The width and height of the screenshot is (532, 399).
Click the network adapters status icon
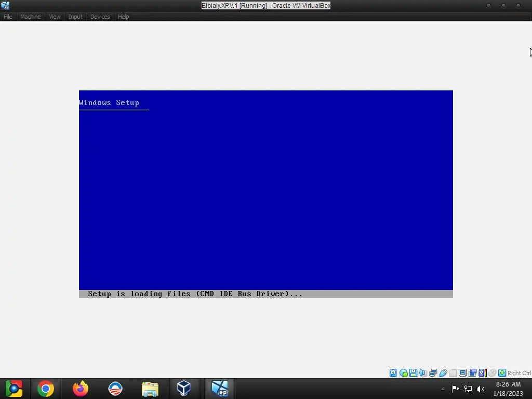click(x=433, y=373)
